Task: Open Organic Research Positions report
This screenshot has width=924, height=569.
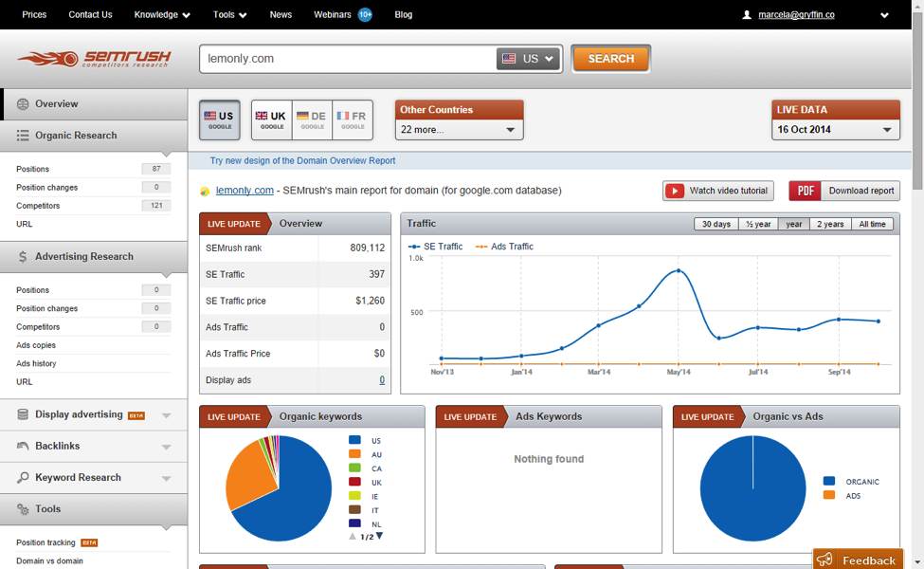Action: coord(32,169)
